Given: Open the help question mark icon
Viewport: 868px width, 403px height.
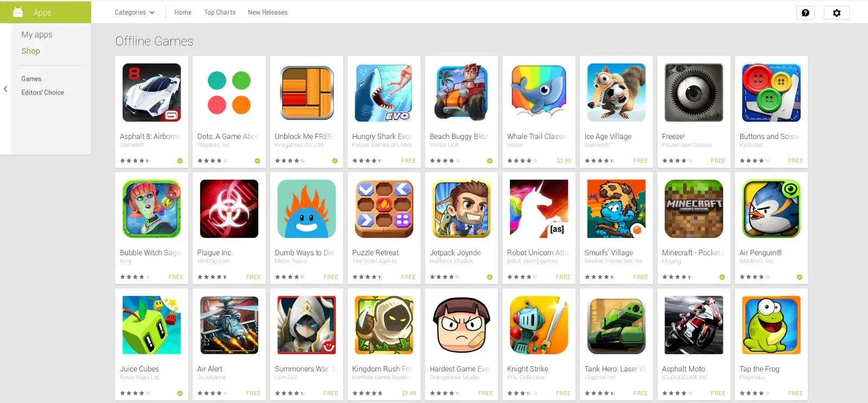Looking at the screenshot, I should (x=806, y=12).
